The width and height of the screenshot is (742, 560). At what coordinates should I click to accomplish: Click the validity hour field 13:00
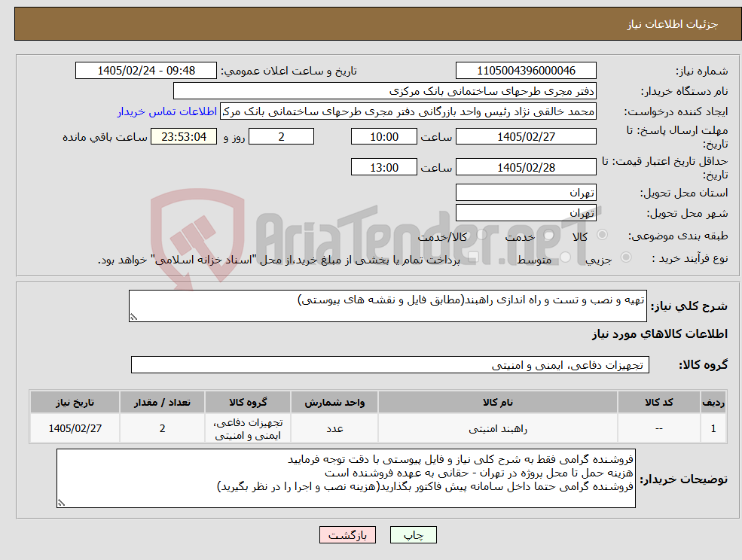coord(383,167)
